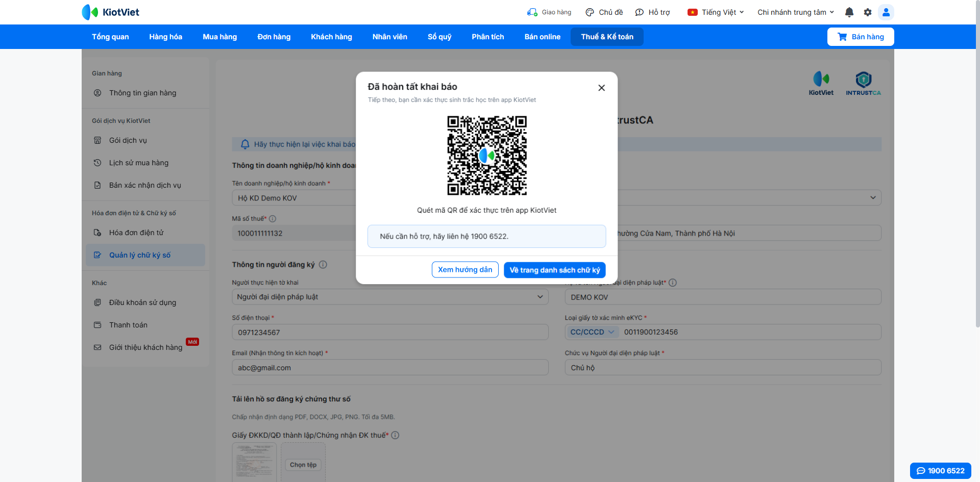Click the Điều khoản sử dụng icon

(x=97, y=302)
